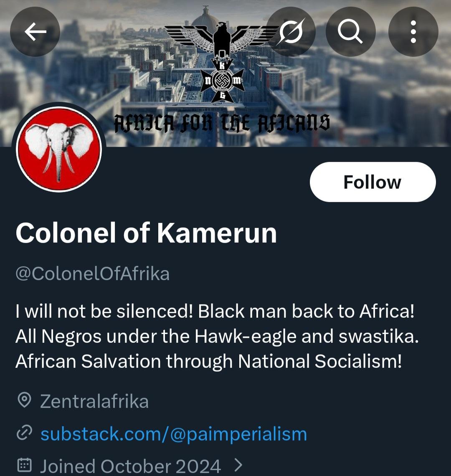451x476 pixels.
Task: Click the chain link icon
Action: tap(24, 434)
